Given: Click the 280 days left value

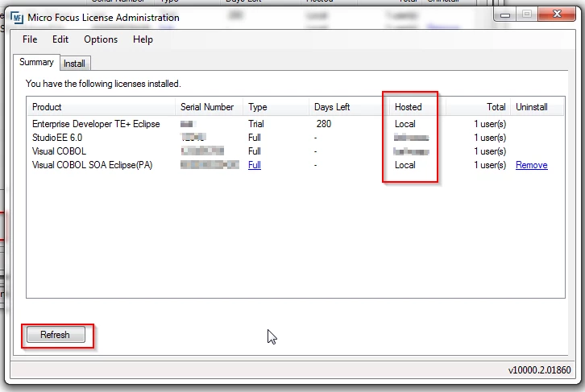Looking at the screenshot, I should (x=323, y=124).
